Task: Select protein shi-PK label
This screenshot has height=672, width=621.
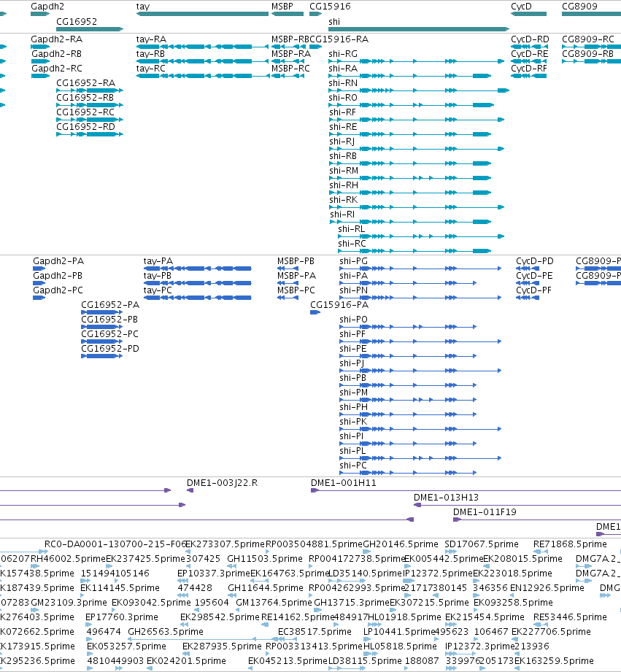Action: (353, 421)
